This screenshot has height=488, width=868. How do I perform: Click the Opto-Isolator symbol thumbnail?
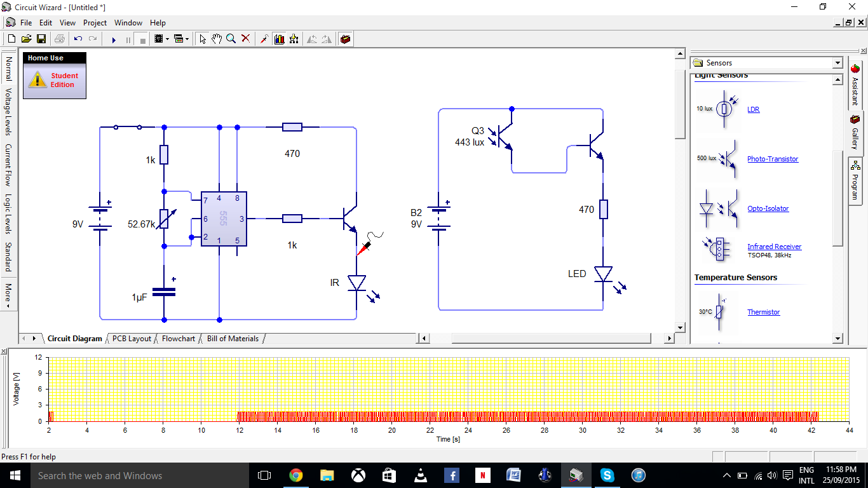point(719,208)
